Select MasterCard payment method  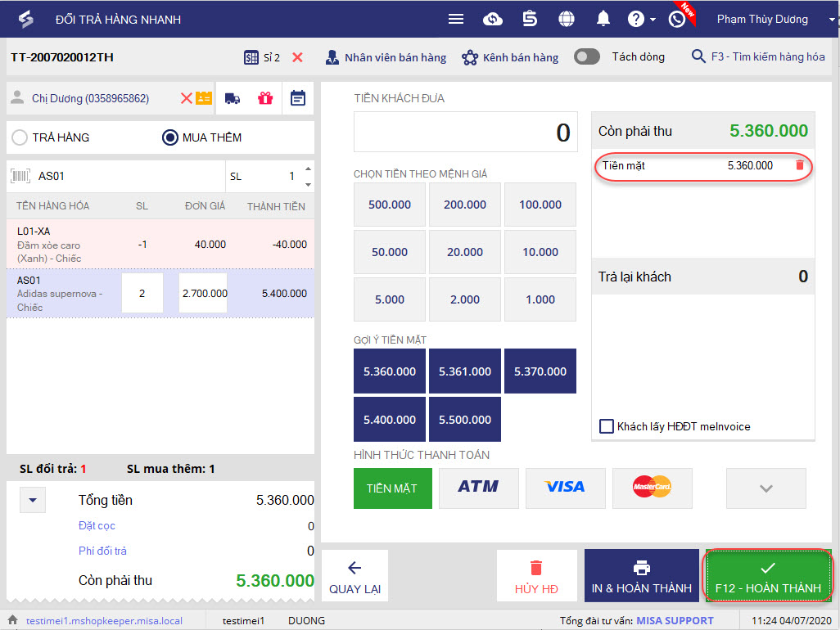click(652, 488)
